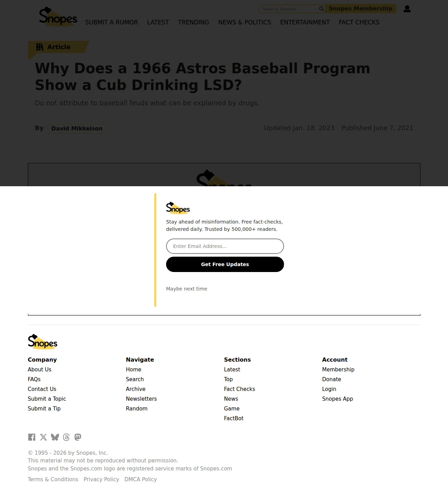Open the News link under Sections
Screen dimensions: 448x483
point(231,399)
